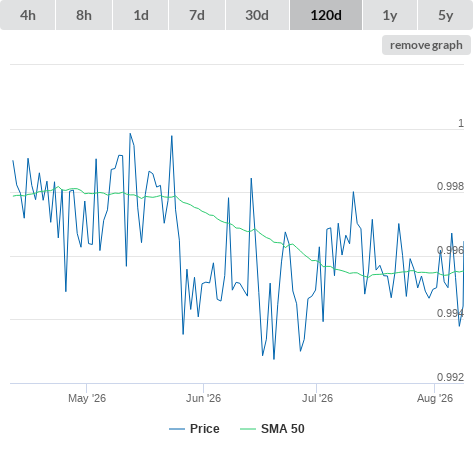Click the remove graph button
The image size is (474, 455).
[x=426, y=45]
